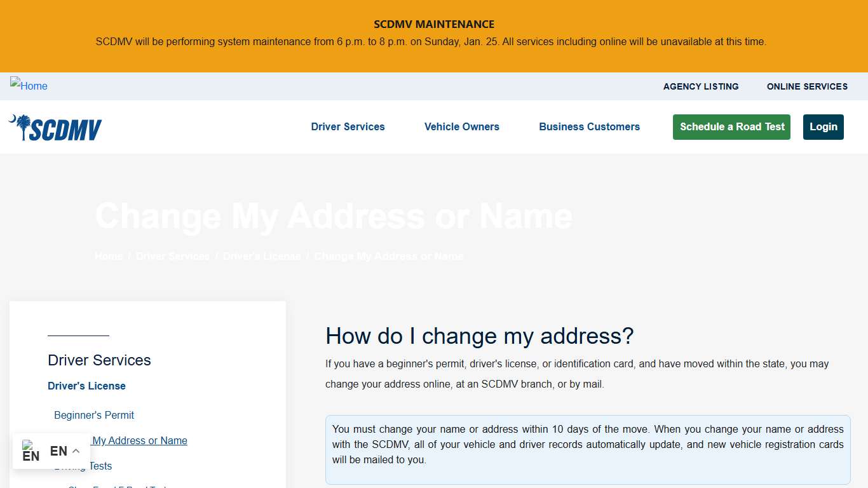Open the Agency Listing link

coord(700,86)
